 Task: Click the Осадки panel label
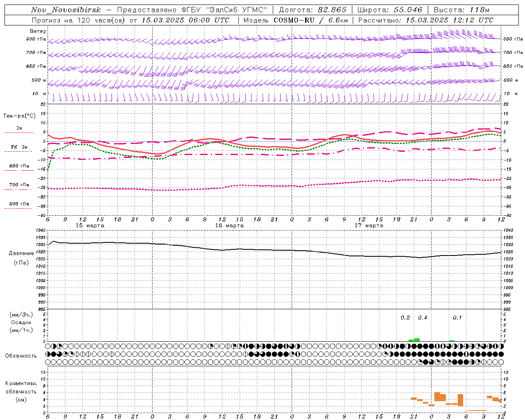pos(21,322)
